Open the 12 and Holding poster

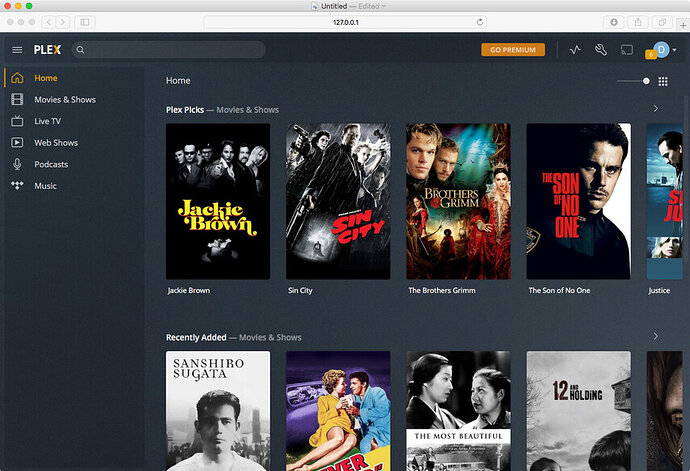pyautogui.click(x=579, y=411)
